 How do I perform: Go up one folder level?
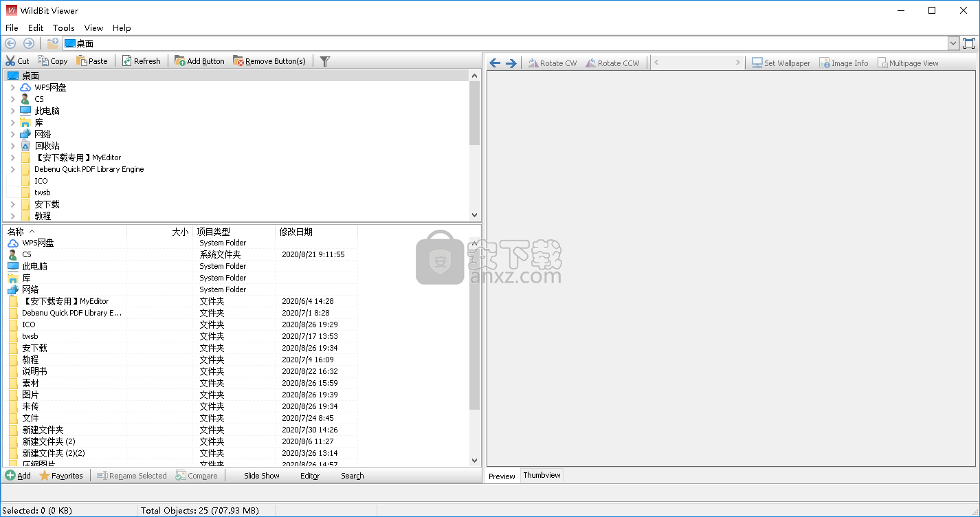(x=52, y=43)
